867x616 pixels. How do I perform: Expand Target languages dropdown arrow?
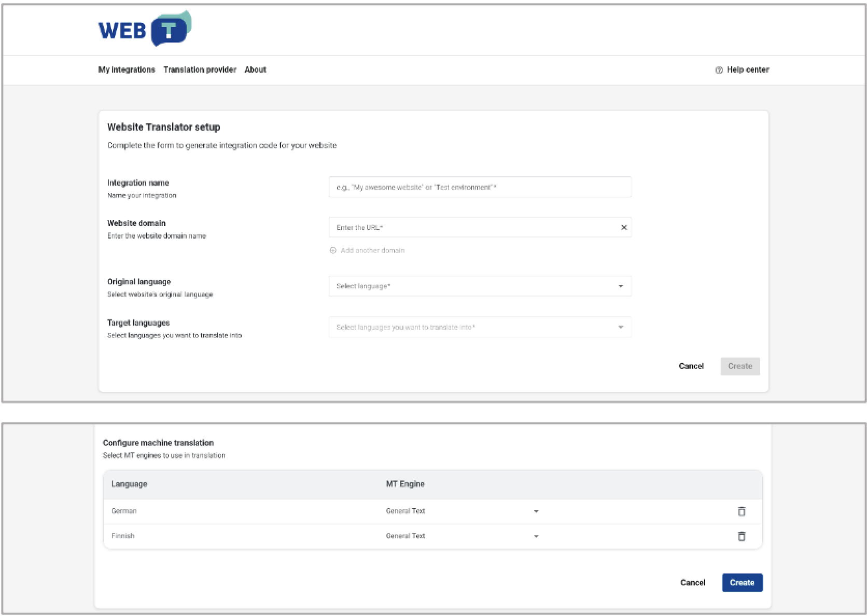coord(621,328)
